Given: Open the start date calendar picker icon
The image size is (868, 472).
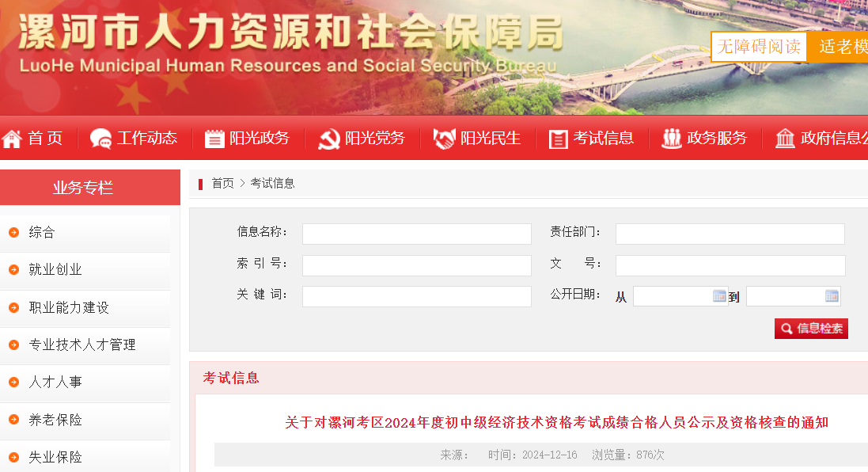Looking at the screenshot, I should 719,296.
